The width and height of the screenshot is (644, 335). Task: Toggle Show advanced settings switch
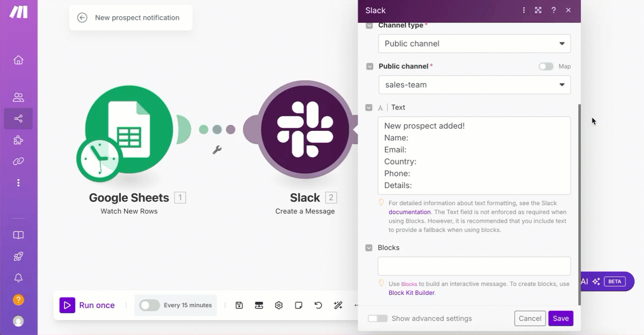[x=377, y=319]
